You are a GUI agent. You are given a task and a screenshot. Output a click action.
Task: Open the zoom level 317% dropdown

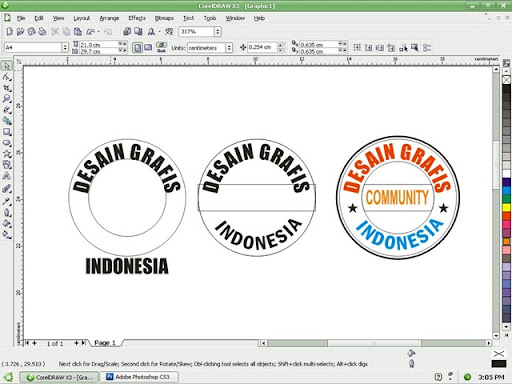[218, 32]
